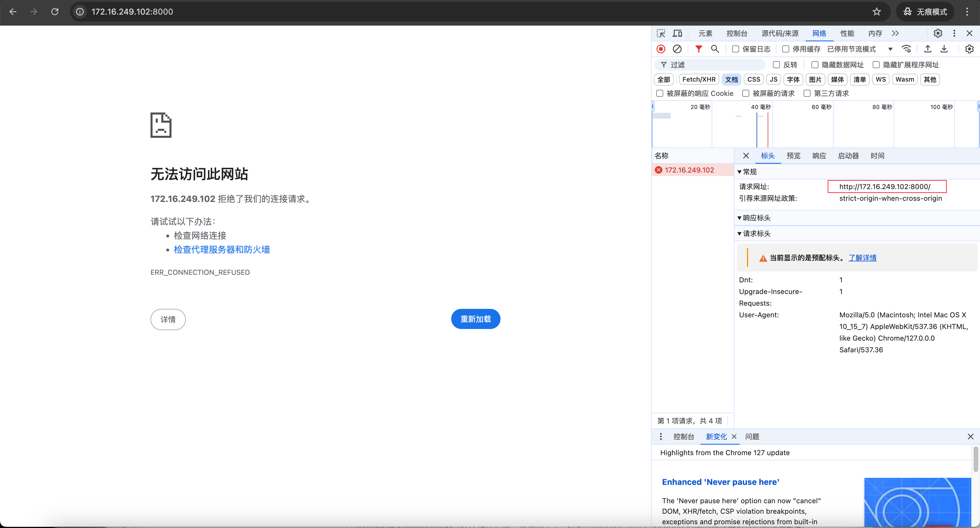Open network panel settings gear
Image resolution: width=980 pixels, height=528 pixels.
969,49
